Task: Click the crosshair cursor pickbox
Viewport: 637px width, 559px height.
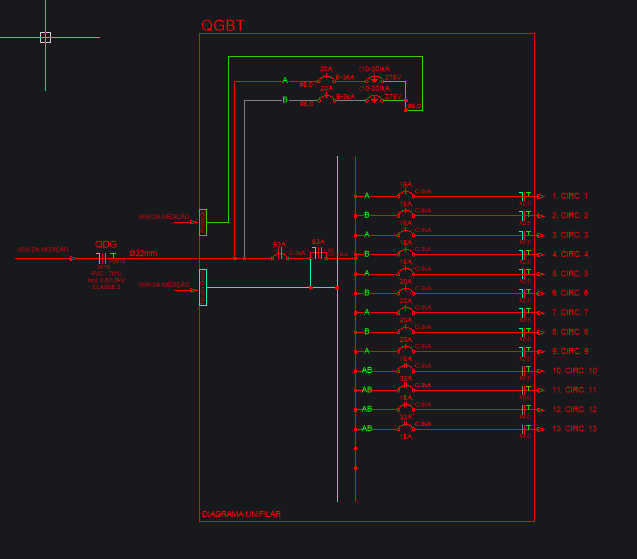Action: point(45,37)
